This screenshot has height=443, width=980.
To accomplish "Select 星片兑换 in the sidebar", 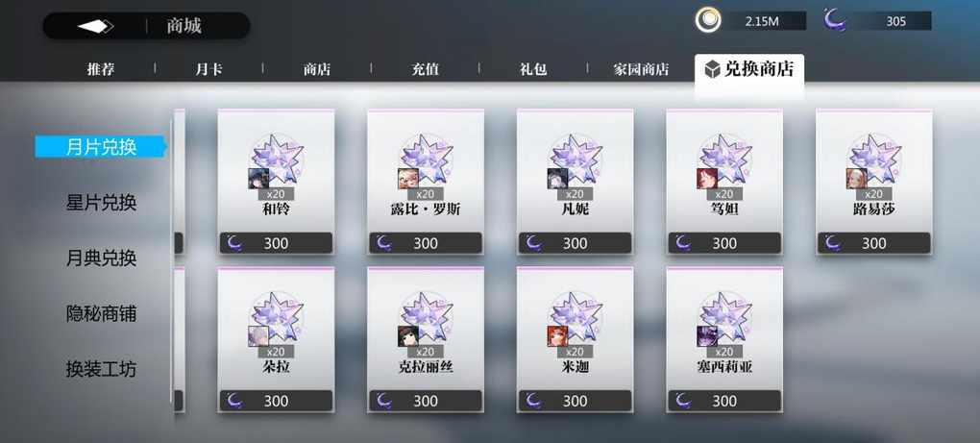I will click(x=101, y=203).
